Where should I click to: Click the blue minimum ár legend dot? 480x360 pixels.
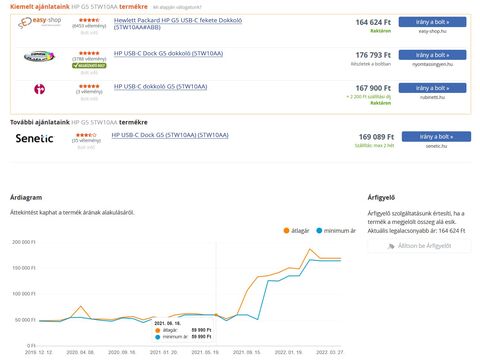[319, 231]
